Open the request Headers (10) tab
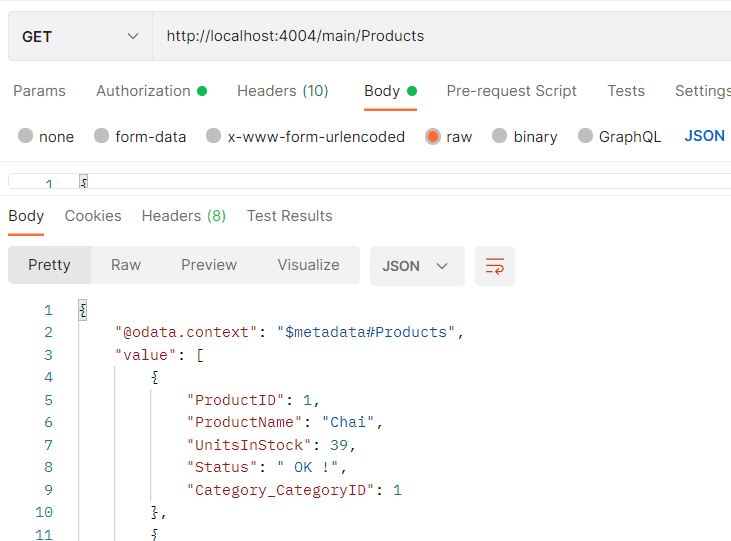This screenshot has height=541, width=731. coord(282,91)
